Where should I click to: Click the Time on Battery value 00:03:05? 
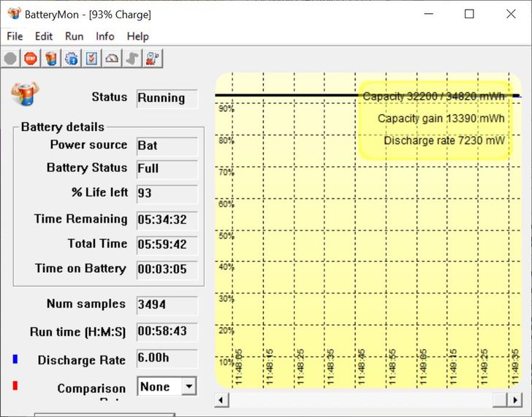click(x=162, y=269)
